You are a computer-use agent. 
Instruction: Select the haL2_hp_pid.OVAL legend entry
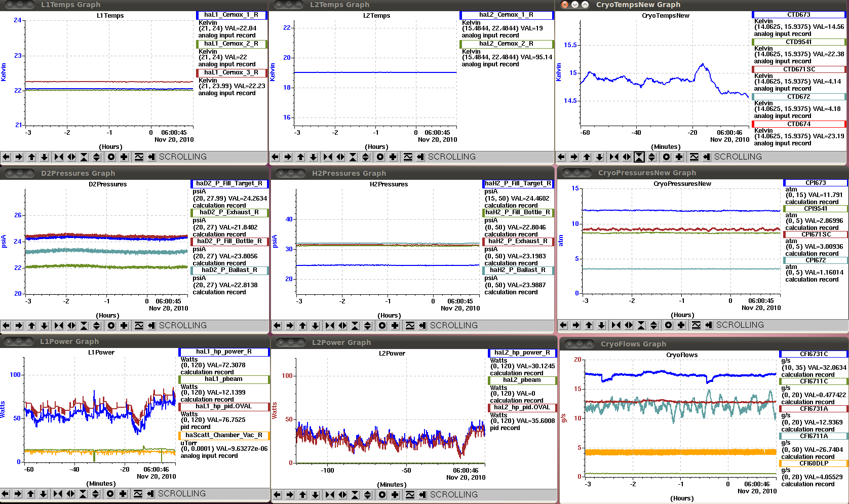point(522,408)
